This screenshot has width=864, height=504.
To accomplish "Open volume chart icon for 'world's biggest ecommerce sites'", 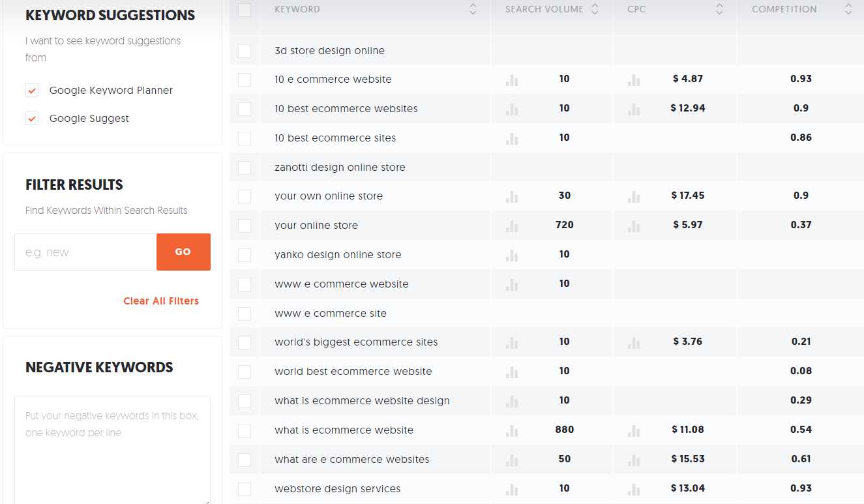I will [512, 342].
